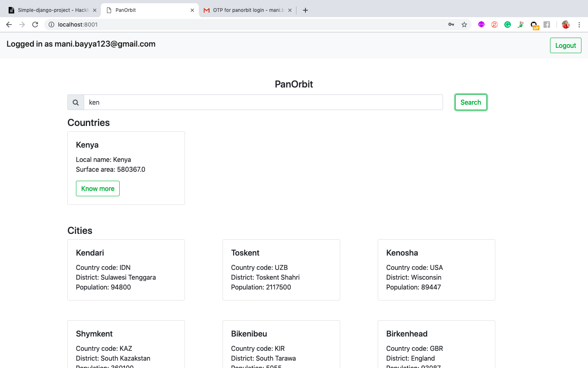Switch to the Simple-django-project tab
Image resolution: width=588 pixels, height=368 pixels.
pos(49,10)
